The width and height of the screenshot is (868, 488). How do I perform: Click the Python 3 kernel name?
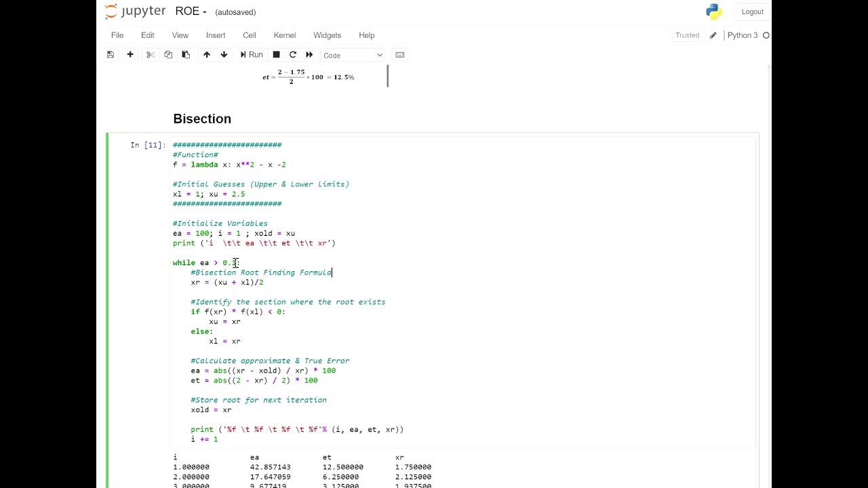coord(743,35)
